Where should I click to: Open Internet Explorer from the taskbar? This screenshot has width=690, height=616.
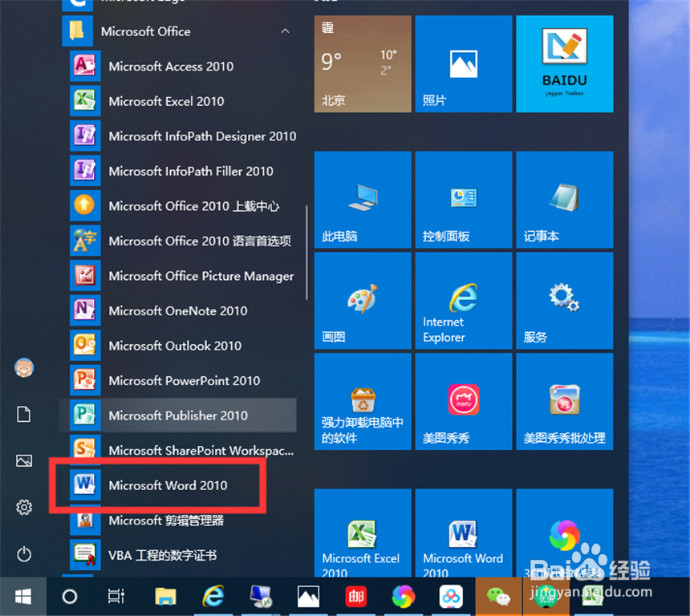(x=213, y=597)
